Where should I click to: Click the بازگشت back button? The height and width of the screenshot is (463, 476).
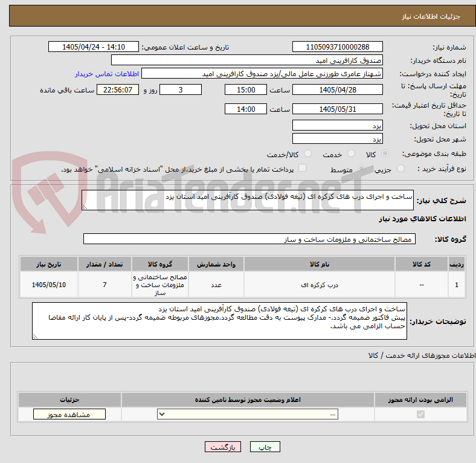[x=223, y=447]
